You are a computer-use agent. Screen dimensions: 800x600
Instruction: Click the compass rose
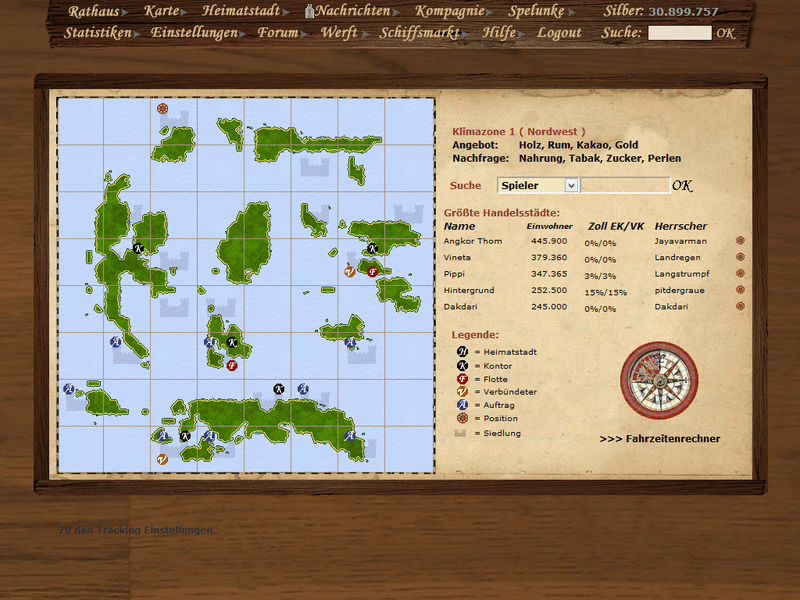(x=661, y=383)
